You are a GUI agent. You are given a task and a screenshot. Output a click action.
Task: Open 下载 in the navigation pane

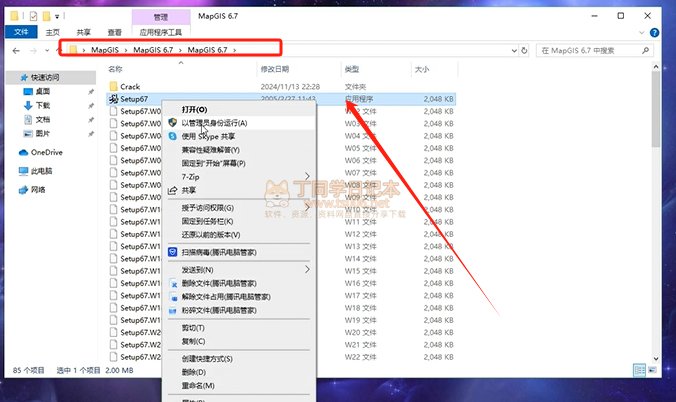coord(43,105)
